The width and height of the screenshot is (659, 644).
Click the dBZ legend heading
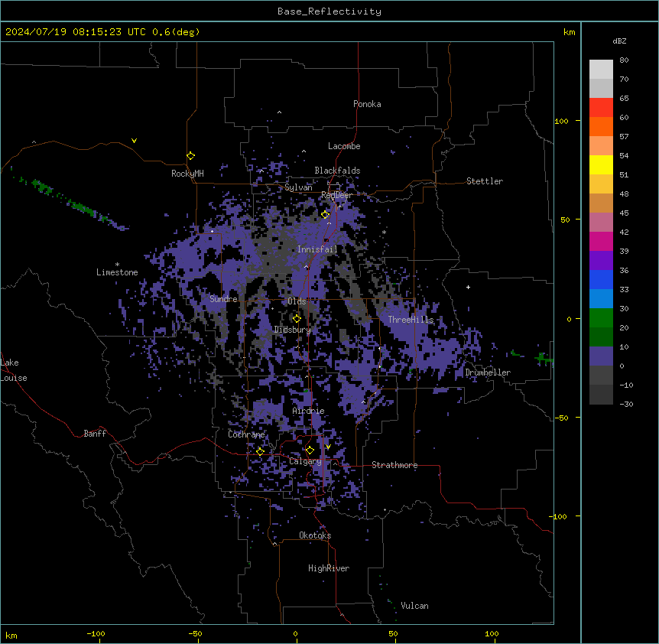point(619,41)
